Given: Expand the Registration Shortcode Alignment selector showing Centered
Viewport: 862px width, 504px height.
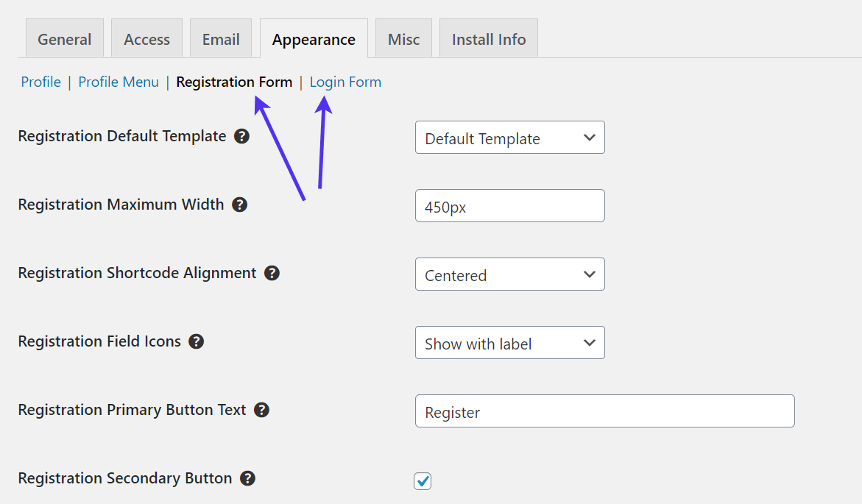Looking at the screenshot, I should (x=509, y=274).
